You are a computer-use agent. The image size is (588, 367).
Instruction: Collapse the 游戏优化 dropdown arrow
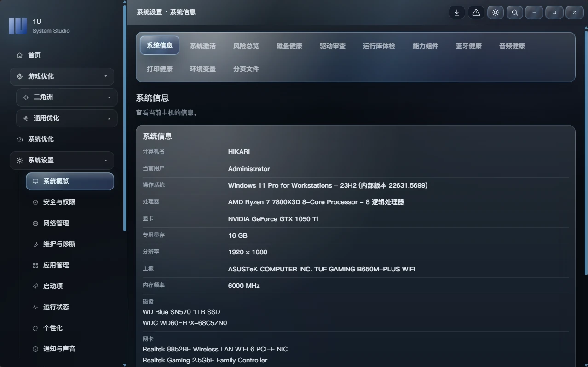pyautogui.click(x=106, y=76)
